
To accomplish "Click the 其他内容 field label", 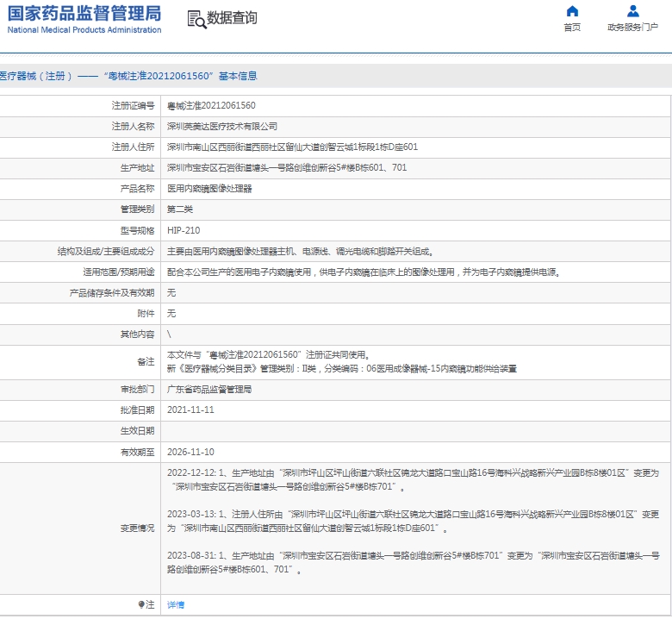I will [137, 335].
